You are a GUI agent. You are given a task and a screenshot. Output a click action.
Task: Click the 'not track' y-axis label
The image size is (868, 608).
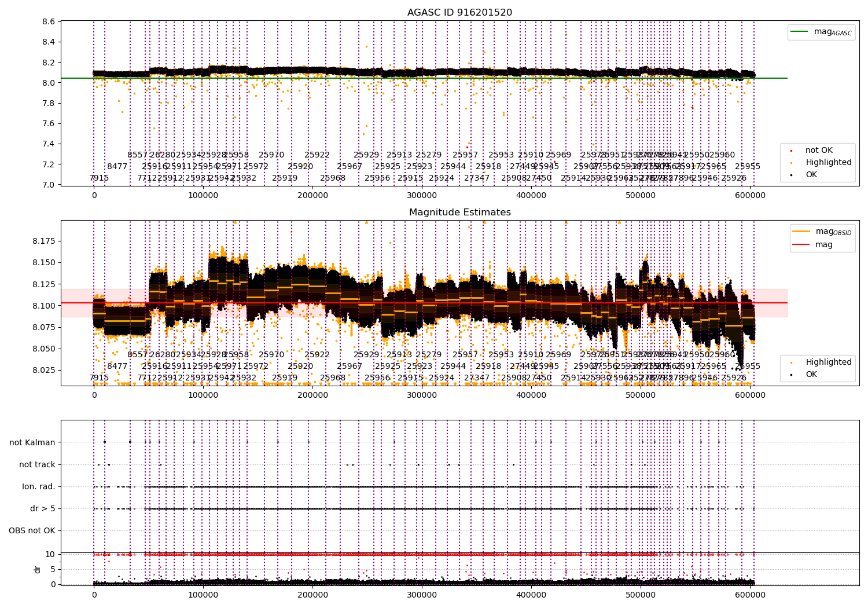37,464
